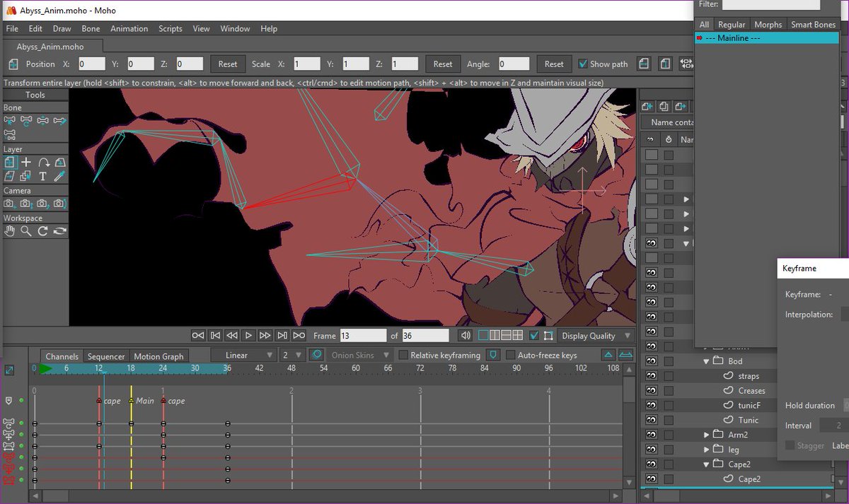This screenshot has height=504, width=849.
Task: Open the Scripts menu
Action: point(171,29)
